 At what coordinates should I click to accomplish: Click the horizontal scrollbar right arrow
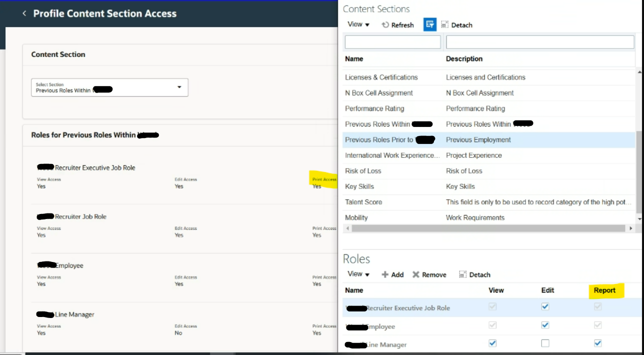631,228
